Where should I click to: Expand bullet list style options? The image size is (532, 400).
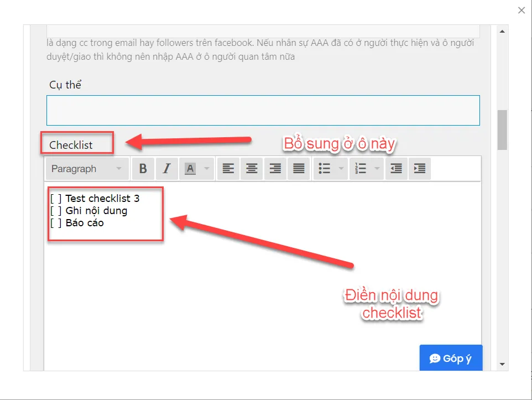point(341,168)
